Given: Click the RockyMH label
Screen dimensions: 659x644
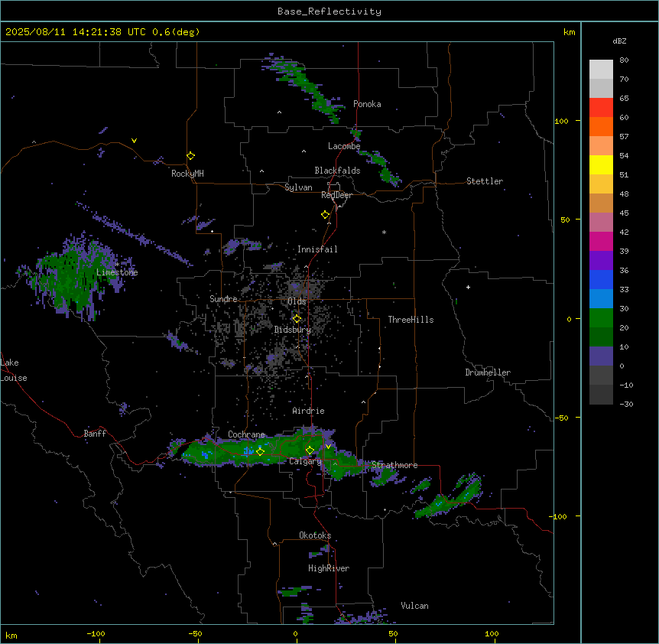Looking at the screenshot, I should click(187, 174).
